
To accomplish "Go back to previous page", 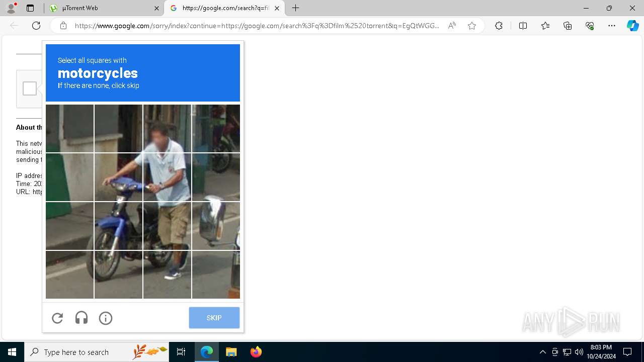I will click(14, 26).
